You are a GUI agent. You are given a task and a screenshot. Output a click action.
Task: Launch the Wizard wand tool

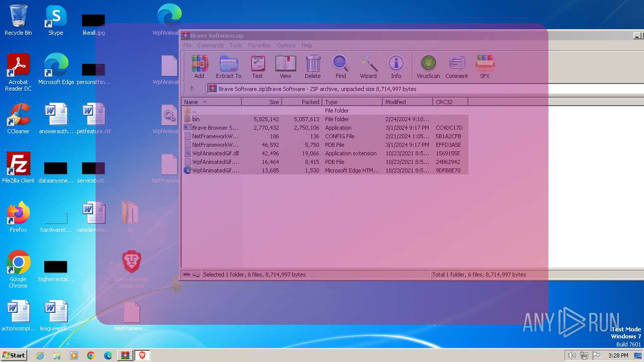pos(368,67)
